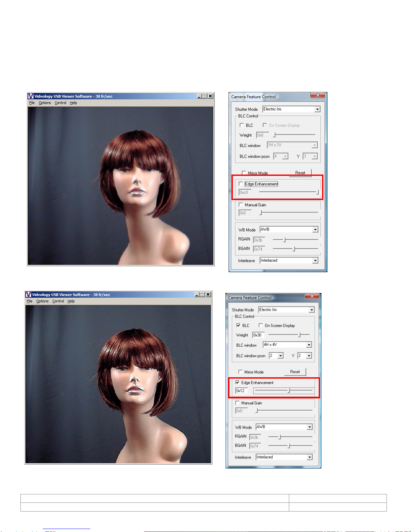
Task: Click the Videology logo icon in upper viewer window
Action: [31, 96]
